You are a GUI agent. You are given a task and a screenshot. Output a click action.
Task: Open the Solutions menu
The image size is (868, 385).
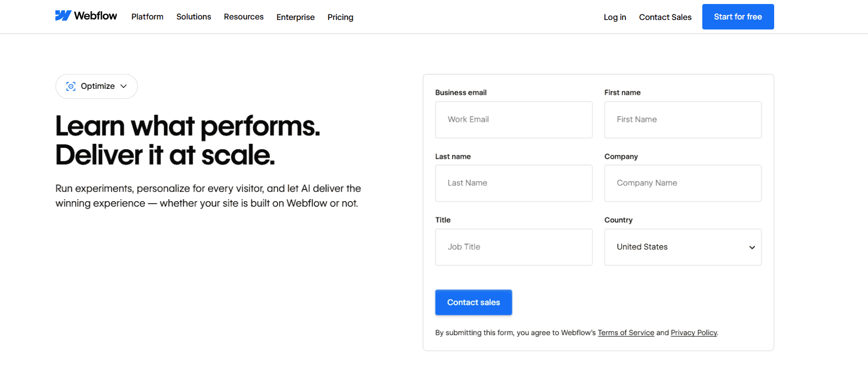pos(193,16)
